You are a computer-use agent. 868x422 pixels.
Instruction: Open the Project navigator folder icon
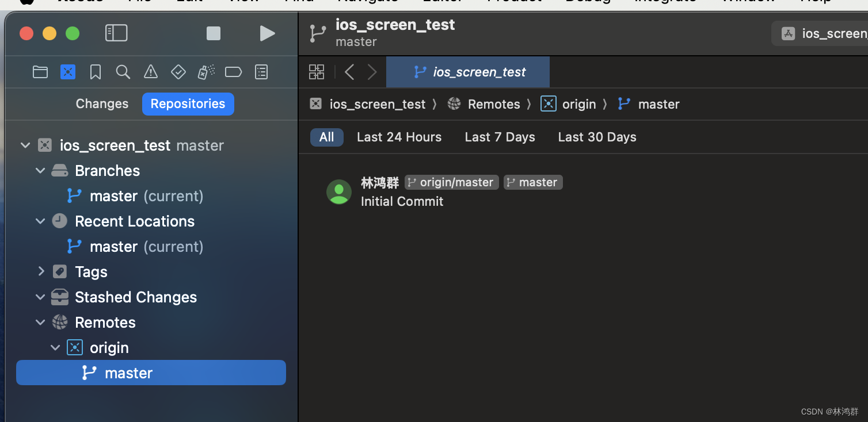40,72
